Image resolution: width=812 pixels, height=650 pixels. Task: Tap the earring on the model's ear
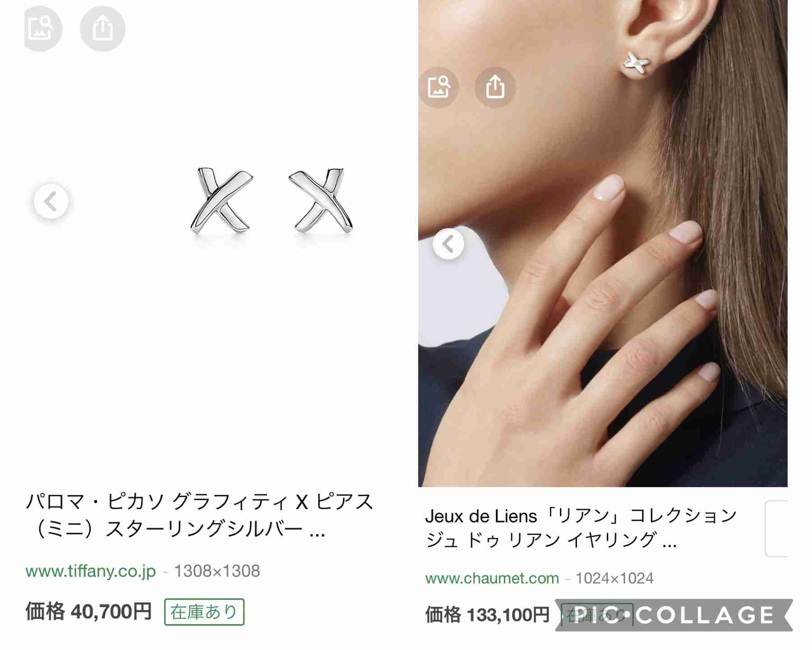tap(637, 63)
